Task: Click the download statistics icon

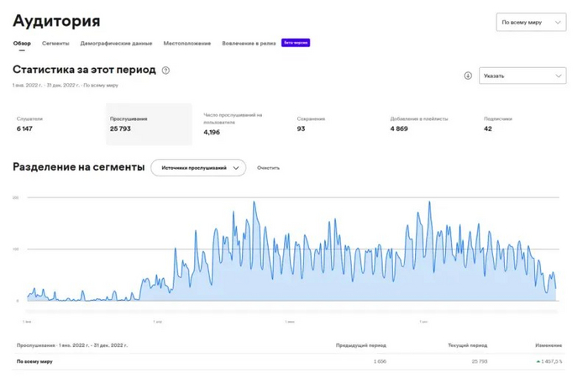Action: 468,76
